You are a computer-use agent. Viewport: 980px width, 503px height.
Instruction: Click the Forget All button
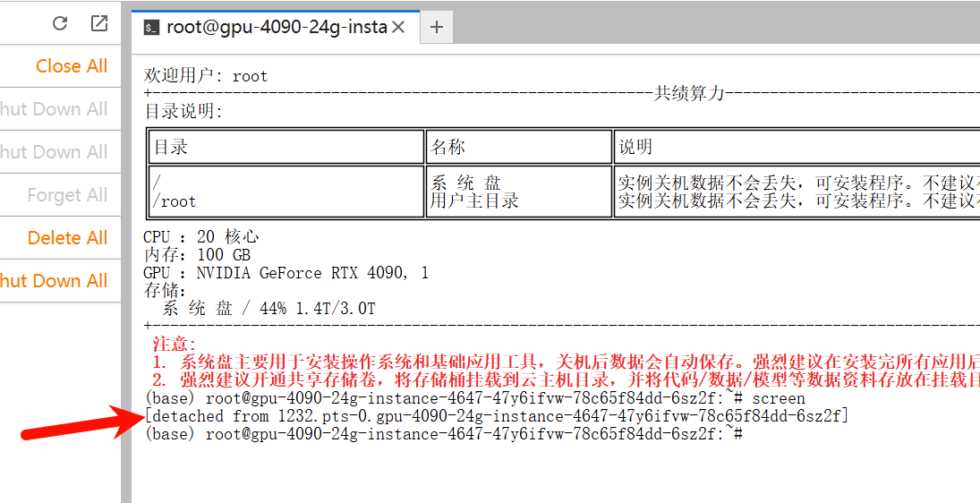click(67, 195)
